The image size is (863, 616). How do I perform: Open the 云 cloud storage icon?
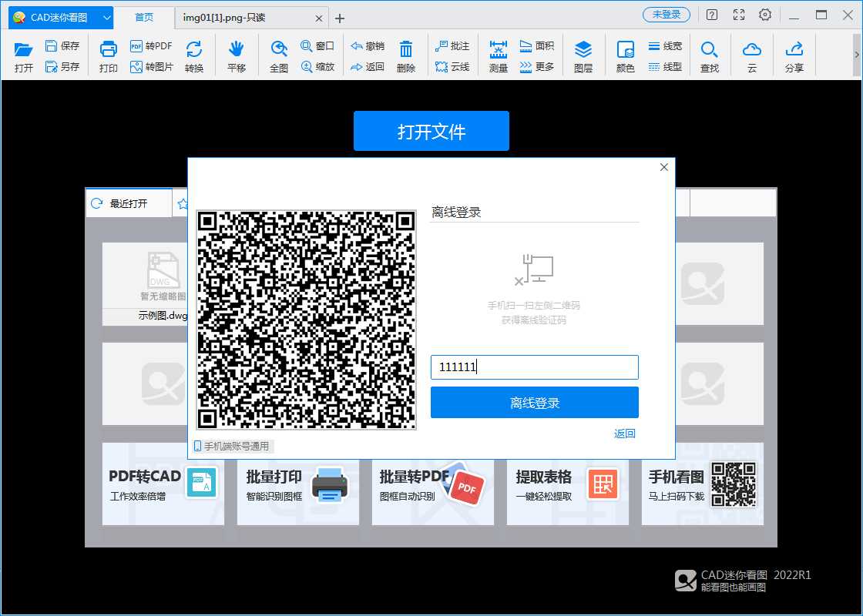(752, 57)
